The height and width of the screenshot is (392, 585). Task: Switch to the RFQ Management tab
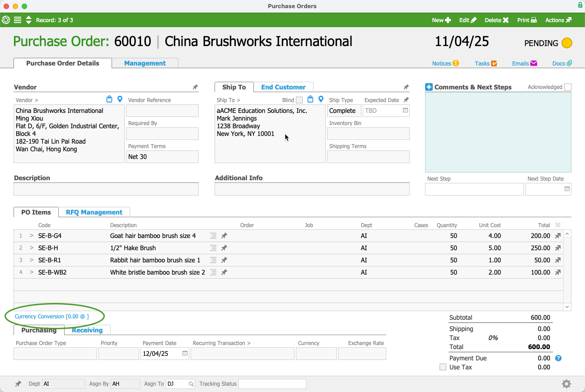point(94,212)
